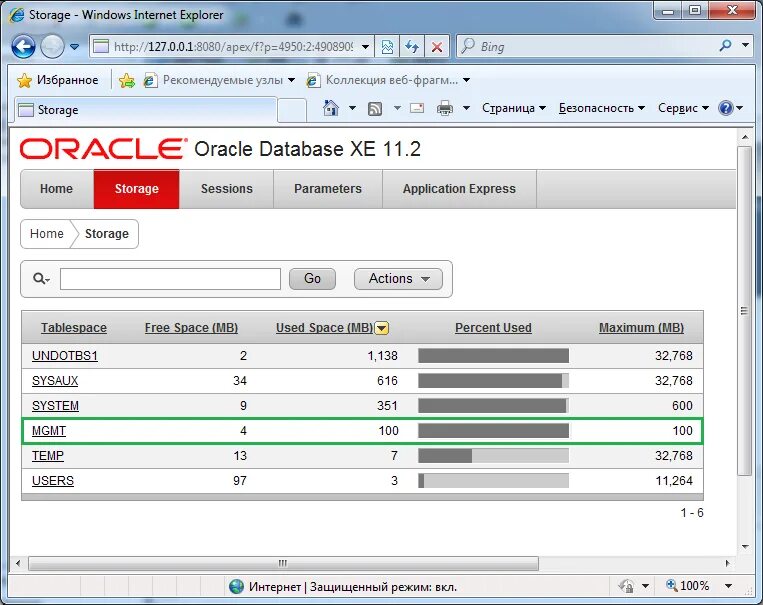
Task: Click the Refresh page icon
Action: click(412, 47)
